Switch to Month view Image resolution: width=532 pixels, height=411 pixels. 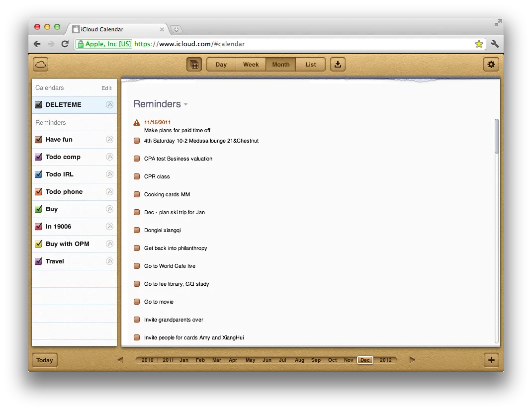pos(280,65)
